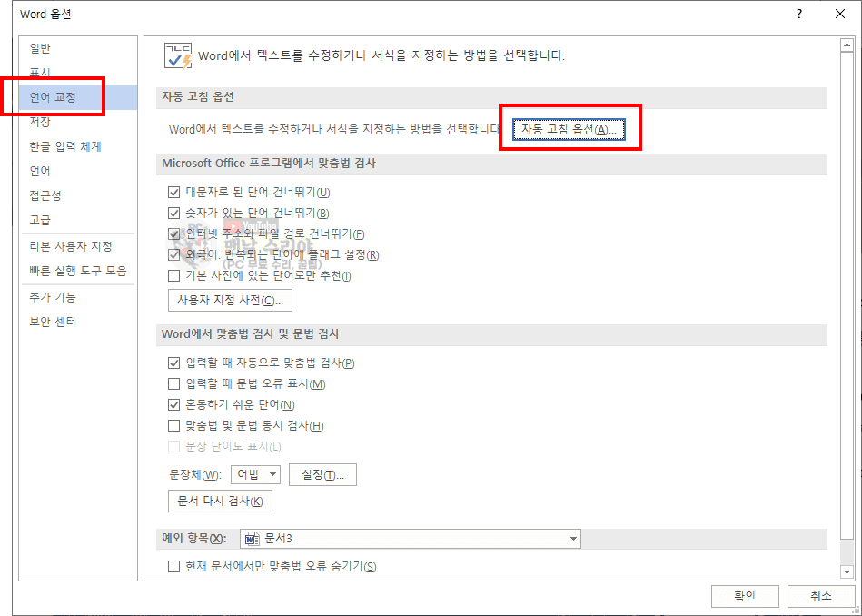Enable 기본 사전에 있는 단어로만 추천 checkbox
This screenshot has height=616, width=862.
174,275
